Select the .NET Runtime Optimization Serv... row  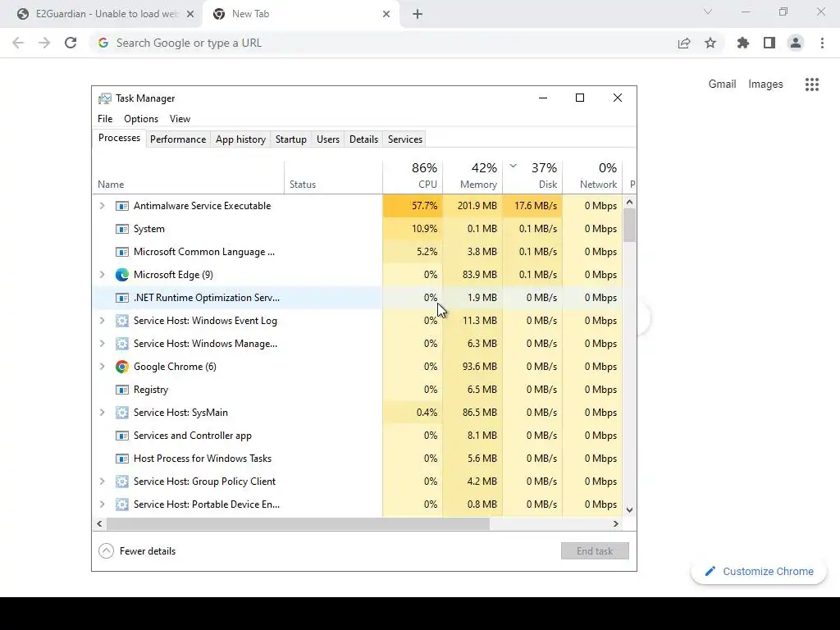click(x=358, y=297)
